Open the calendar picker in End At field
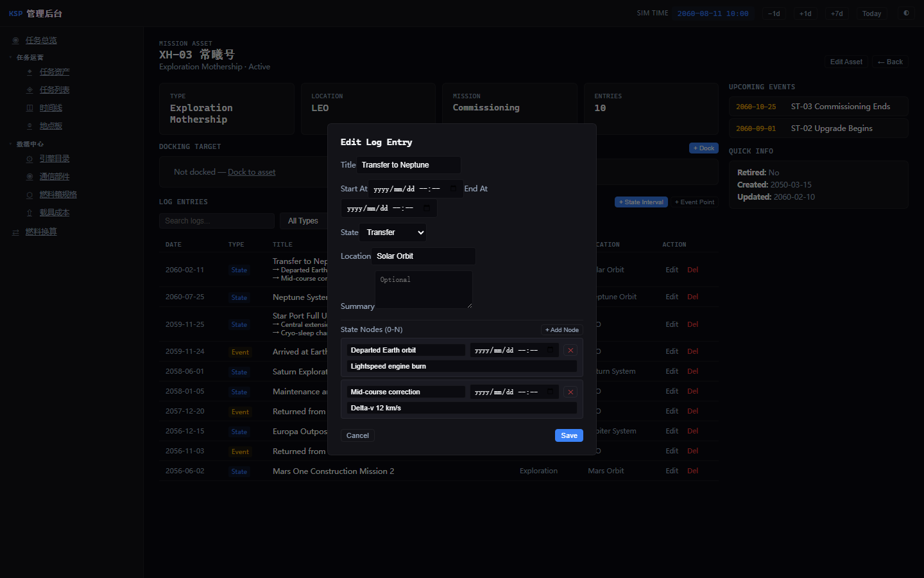The image size is (924, 578). click(427, 208)
